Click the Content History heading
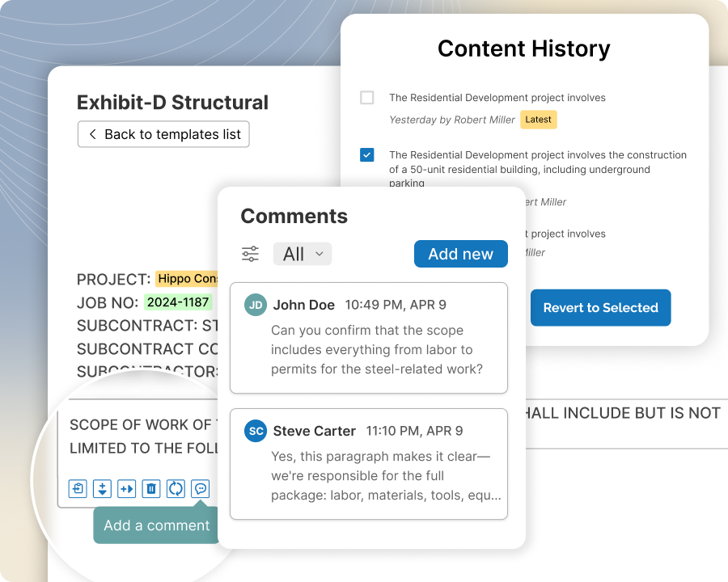The image size is (728, 582). 523,48
